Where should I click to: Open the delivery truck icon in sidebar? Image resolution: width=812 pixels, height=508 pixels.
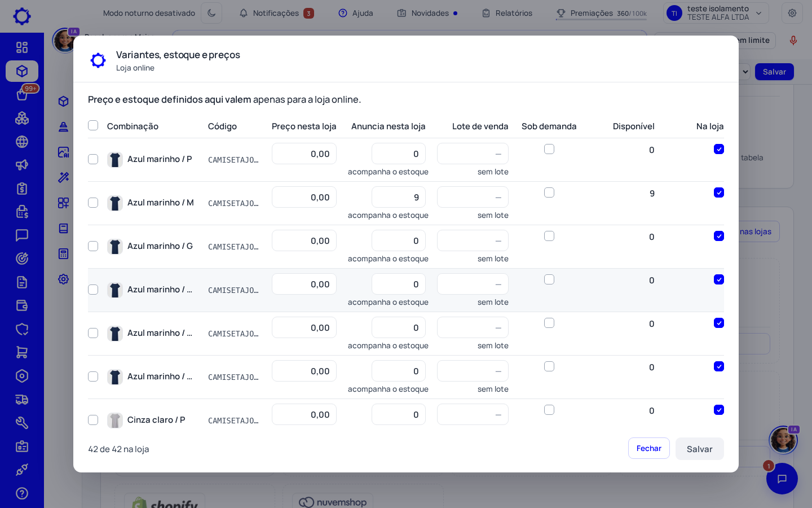22,400
